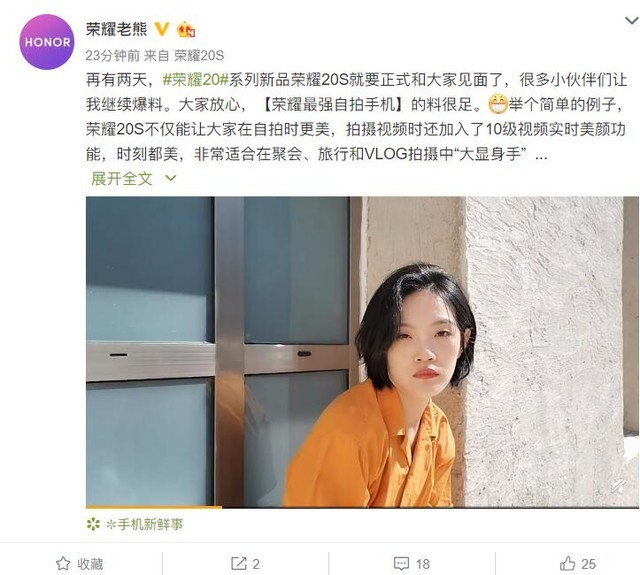Click the 23分钟前 timestamp link
Viewport: 640px width, 575px height.
[112, 56]
